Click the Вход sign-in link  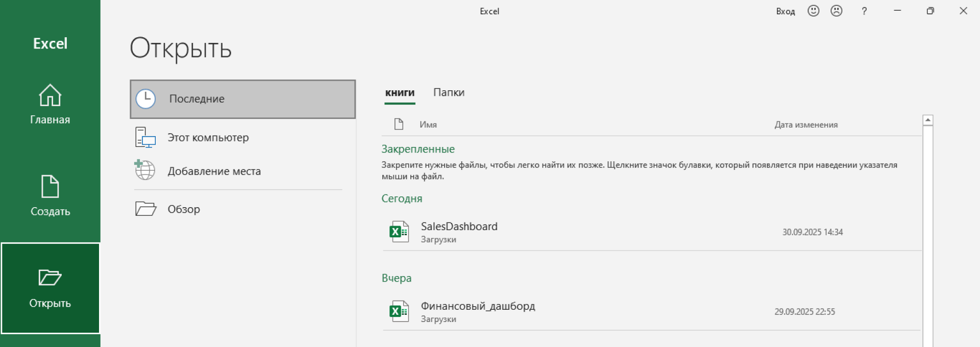click(785, 11)
